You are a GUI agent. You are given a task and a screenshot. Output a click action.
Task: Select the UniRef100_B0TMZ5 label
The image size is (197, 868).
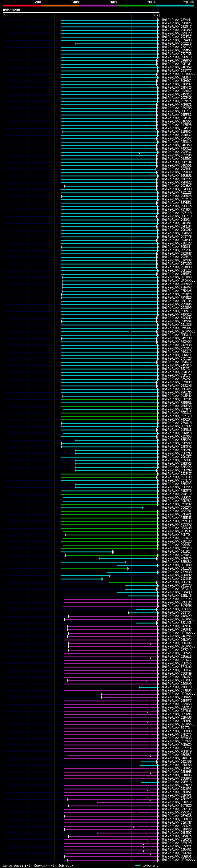(177, 806)
